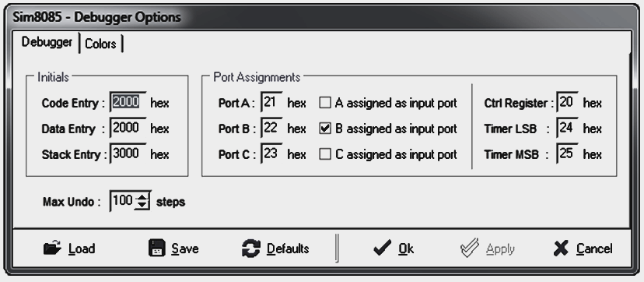The height and width of the screenshot is (282, 644).
Task: Select the Debugger tab
Action: [47, 42]
